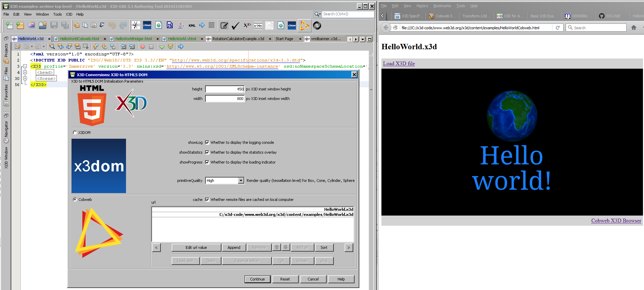Click the Firefox back arrow button
The image size is (644, 290).
click(x=386, y=28)
